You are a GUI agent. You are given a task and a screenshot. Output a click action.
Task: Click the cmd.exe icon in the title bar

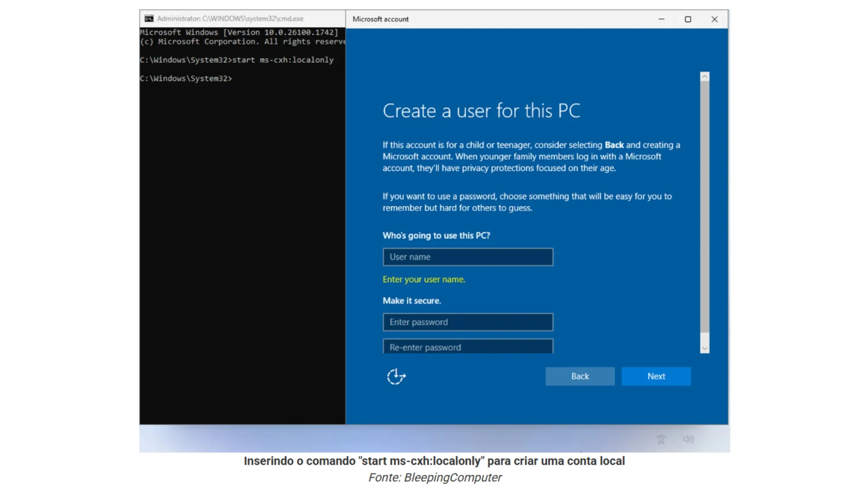click(x=149, y=19)
